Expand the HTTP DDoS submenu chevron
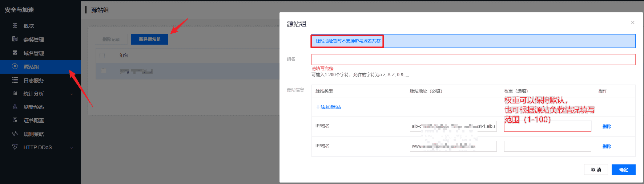The height and width of the screenshot is (184, 644). [x=72, y=148]
